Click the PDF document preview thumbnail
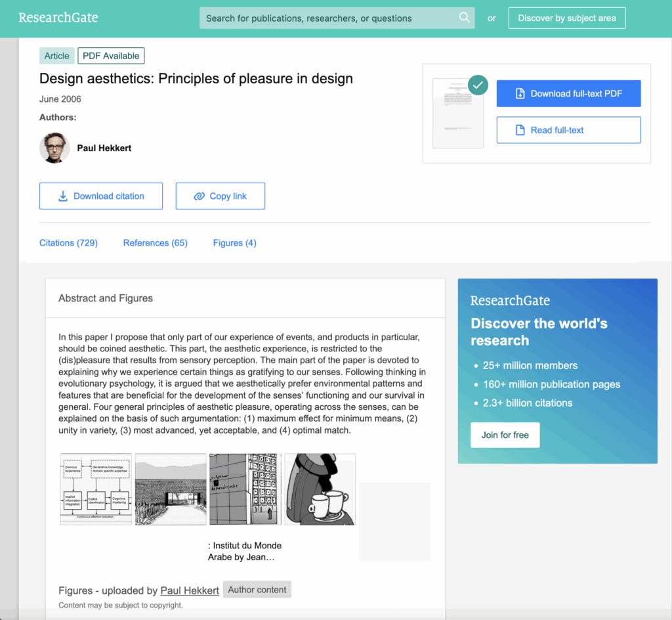672x620 pixels. (458, 114)
